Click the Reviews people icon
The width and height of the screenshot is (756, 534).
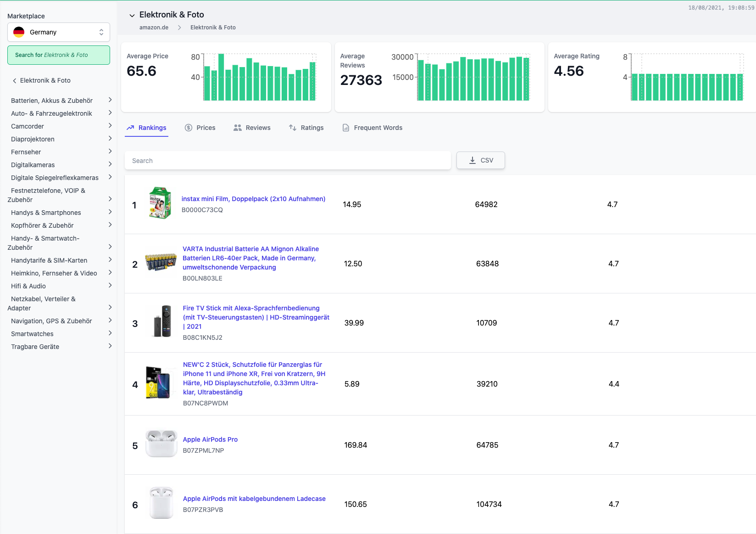click(238, 128)
